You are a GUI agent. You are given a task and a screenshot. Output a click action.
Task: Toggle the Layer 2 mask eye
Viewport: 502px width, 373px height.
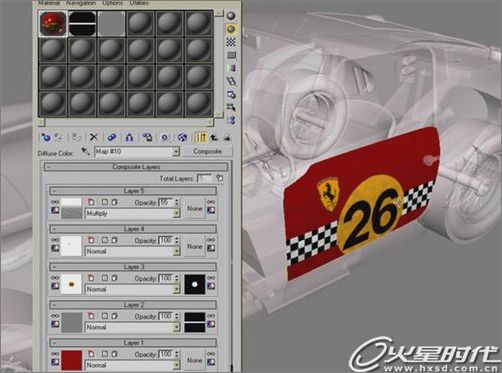coord(211,316)
